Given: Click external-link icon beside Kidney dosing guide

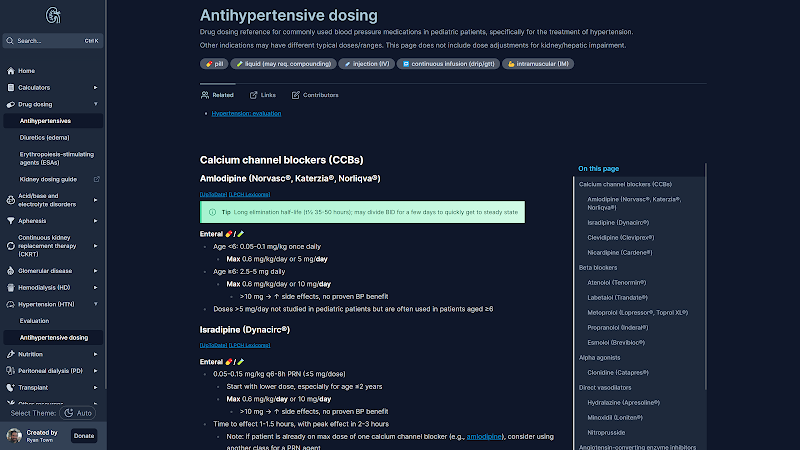Looking at the screenshot, I should coord(96,180).
